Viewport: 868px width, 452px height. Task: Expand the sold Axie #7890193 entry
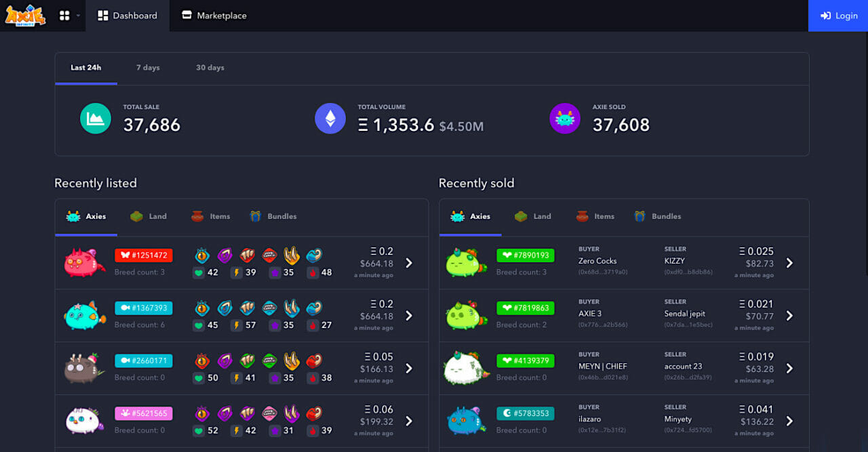[x=789, y=263]
